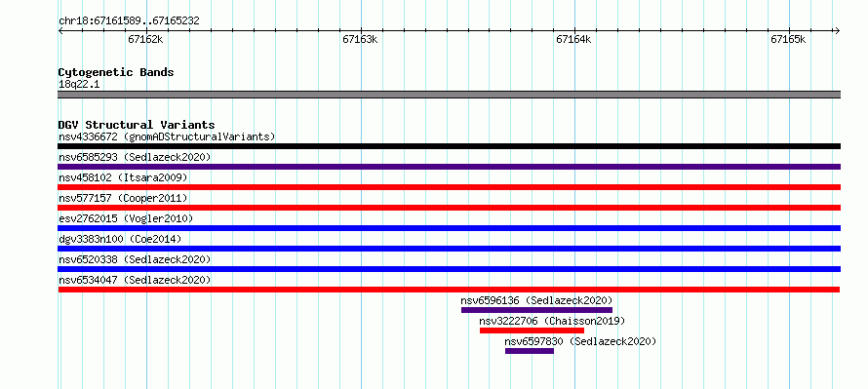Select the nsv4336672 (gnomADStructuralVariants) label

coord(167,136)
